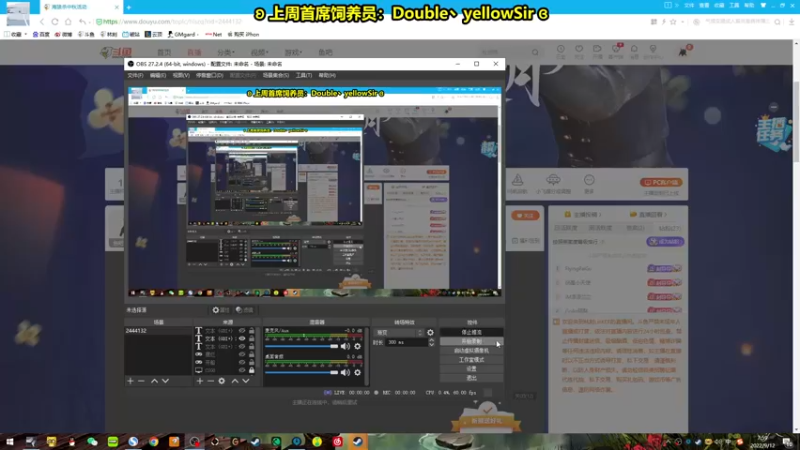Open the Douyu user avatar in header

[x=683, y=52]
